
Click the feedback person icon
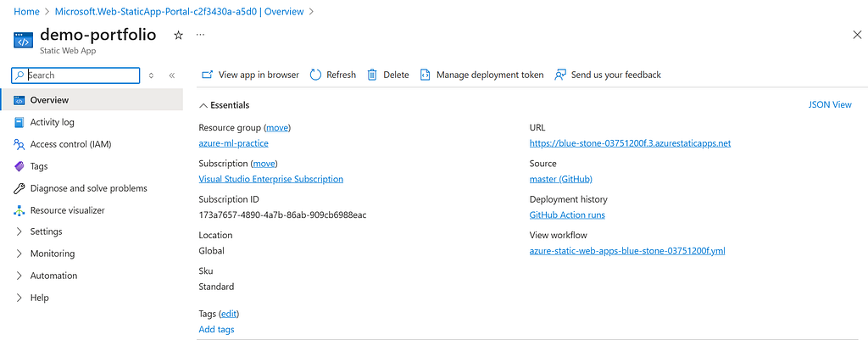560,75
